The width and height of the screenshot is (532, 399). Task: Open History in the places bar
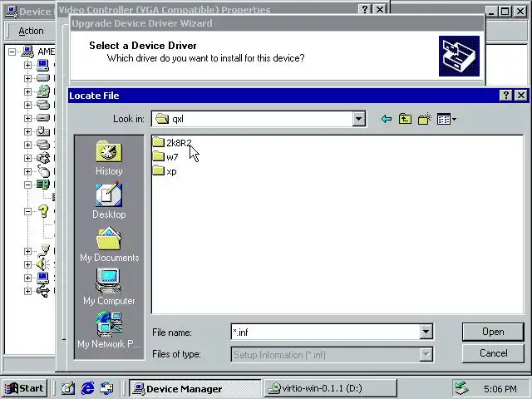point(109,159)
